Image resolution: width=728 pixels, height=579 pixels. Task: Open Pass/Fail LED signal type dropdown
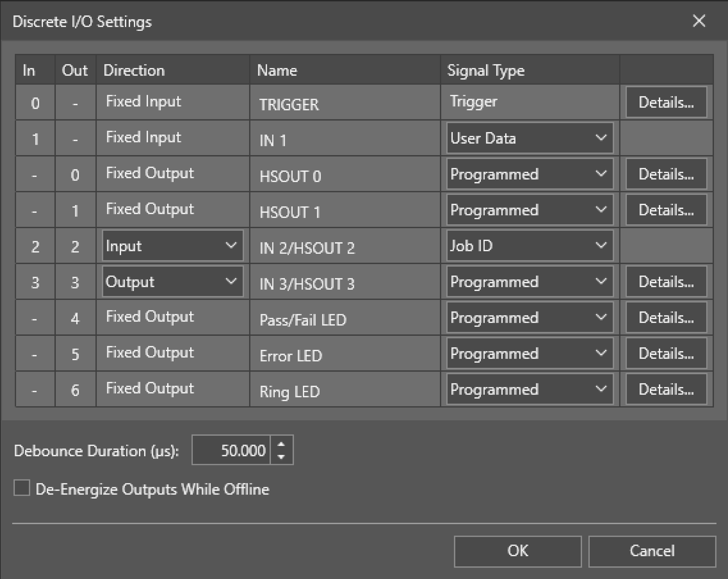click(x=529, y=317)
